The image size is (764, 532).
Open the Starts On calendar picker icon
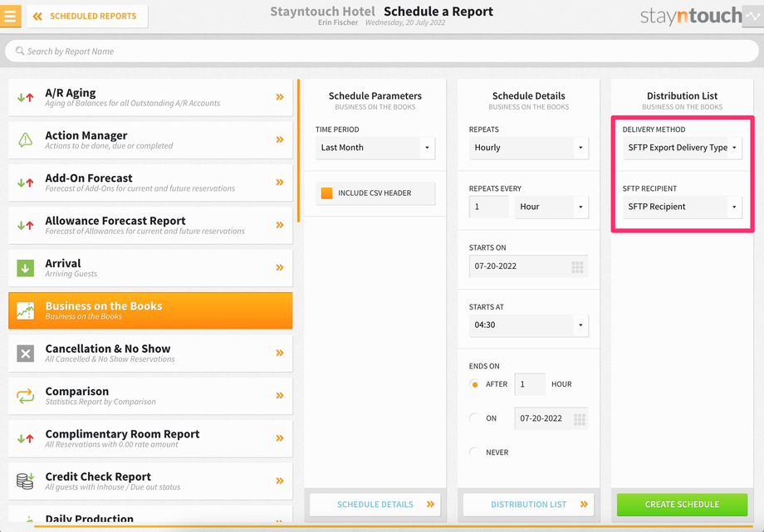(577, 266)
